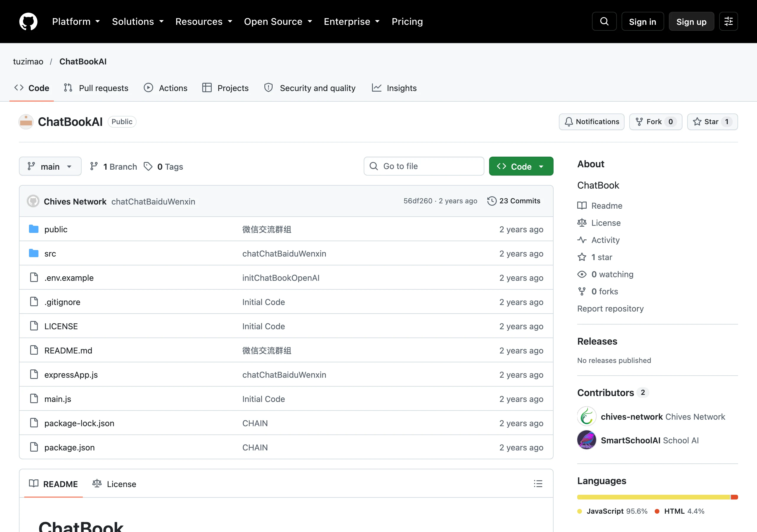The width and height of the screenshot is (757, 532).
Task: Open the Insights tab
Action: point(394,88)
